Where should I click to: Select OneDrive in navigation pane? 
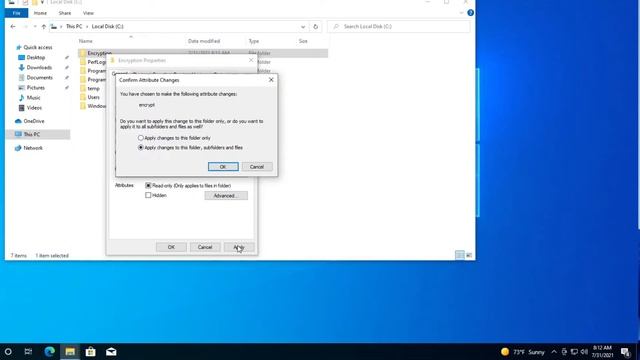(34, 121)
